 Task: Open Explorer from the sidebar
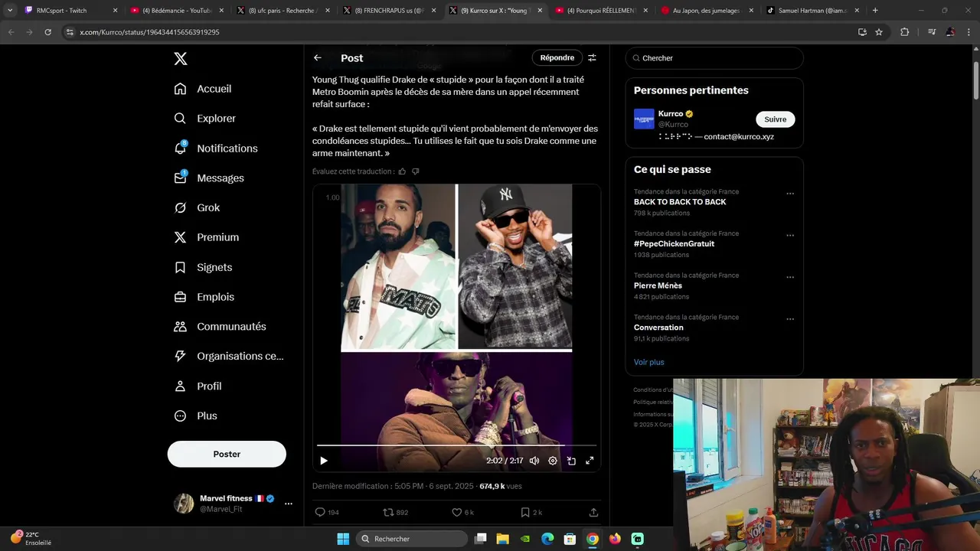tap(205, 119)
